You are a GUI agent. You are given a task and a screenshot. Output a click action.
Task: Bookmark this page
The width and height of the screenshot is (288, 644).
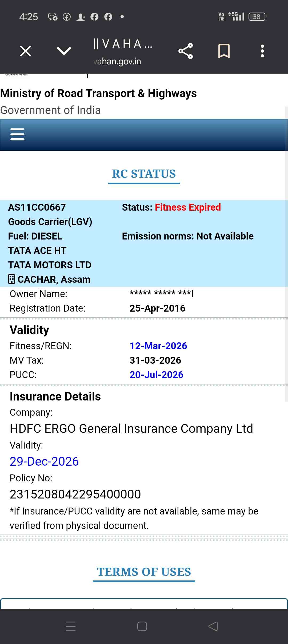[x=224, y=51]
